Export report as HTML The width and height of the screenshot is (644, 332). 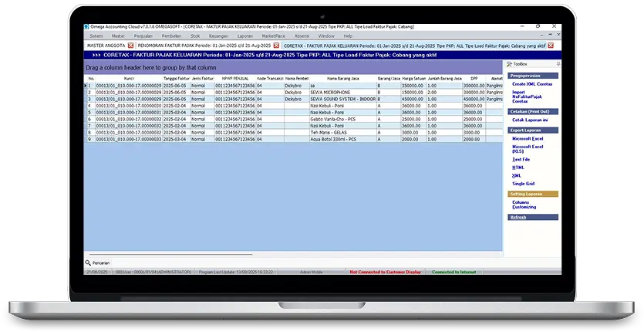pos(518,167)
